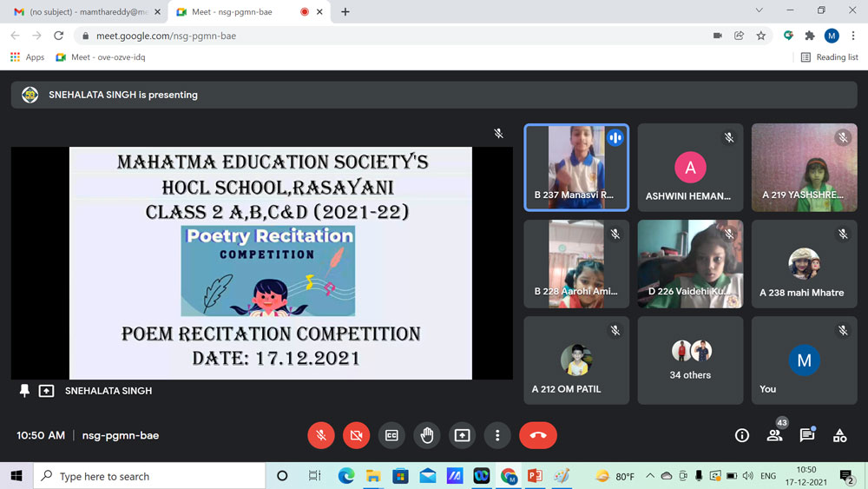This screenshot has height=489, width=868.
Task: Show participants list with 43 badge
Action: pos(774,435)
